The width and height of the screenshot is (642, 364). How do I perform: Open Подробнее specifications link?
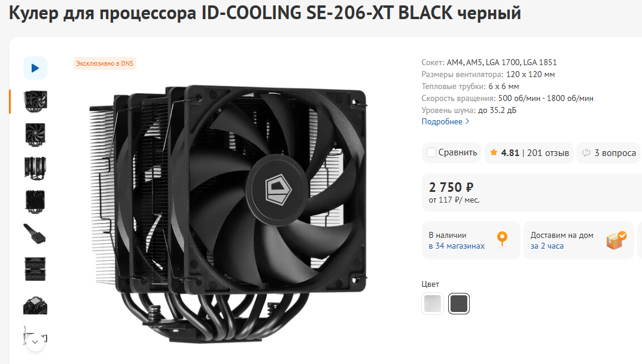pyautogui.click(x=442, y=121)
